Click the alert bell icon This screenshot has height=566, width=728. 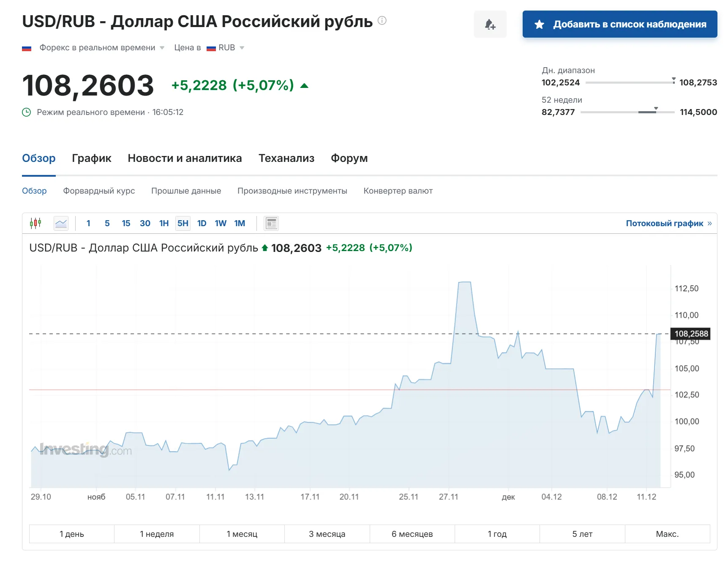click(490, 25)
